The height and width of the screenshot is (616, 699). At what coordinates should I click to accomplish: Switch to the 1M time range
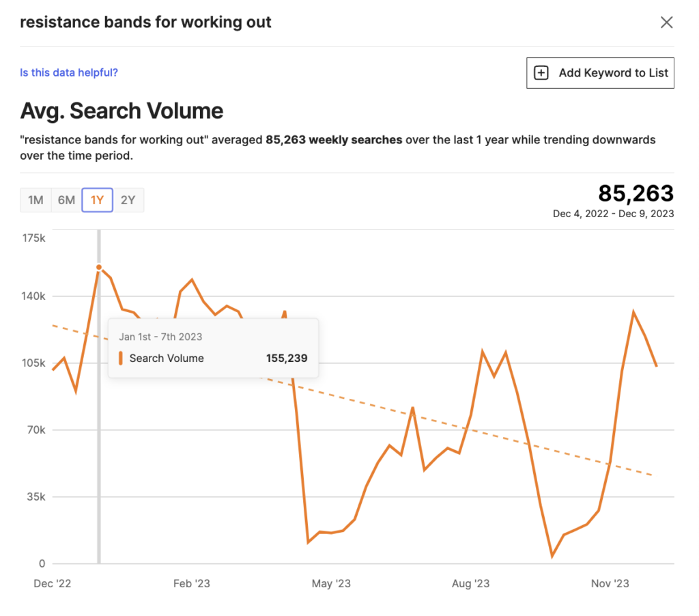(35, 200)
